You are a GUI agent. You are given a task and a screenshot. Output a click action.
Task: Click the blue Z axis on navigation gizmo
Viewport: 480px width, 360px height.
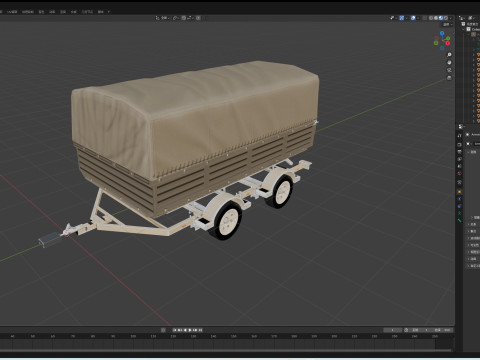(442, 33)
